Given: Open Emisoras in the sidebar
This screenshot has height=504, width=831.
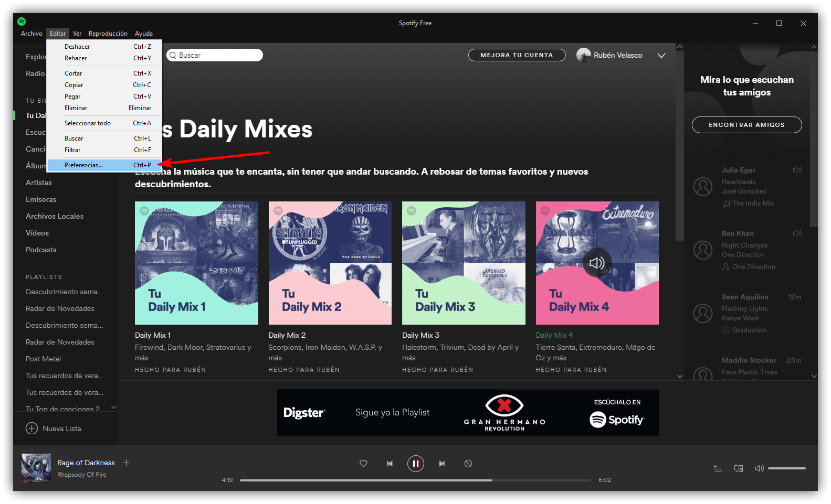Looking at the screenshot, I should (41, 199).
